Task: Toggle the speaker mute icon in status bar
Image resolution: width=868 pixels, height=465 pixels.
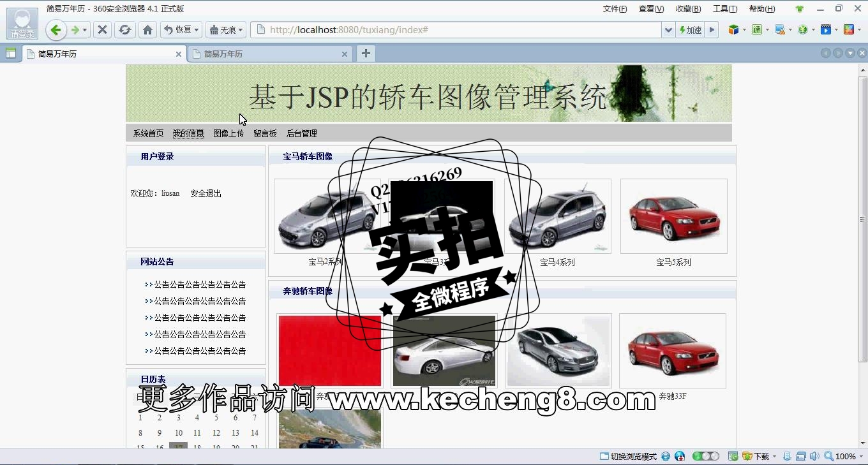Action: [x=814, y=457]
